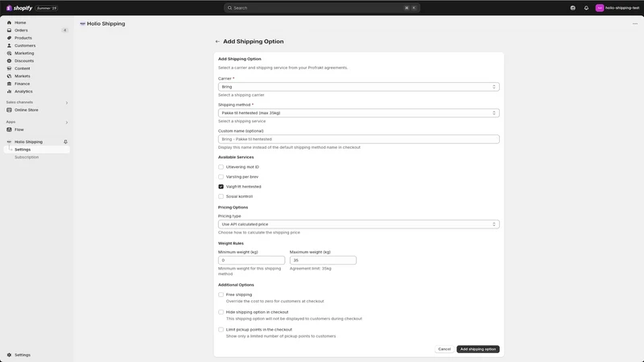Tick the Free shipping checkbox
The width and height of the screenshot is (644, 362).
(x=221, y=294)
